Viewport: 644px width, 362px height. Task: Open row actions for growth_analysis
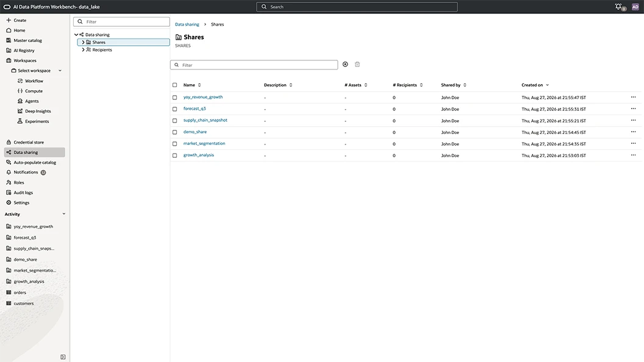pos(633,155)
